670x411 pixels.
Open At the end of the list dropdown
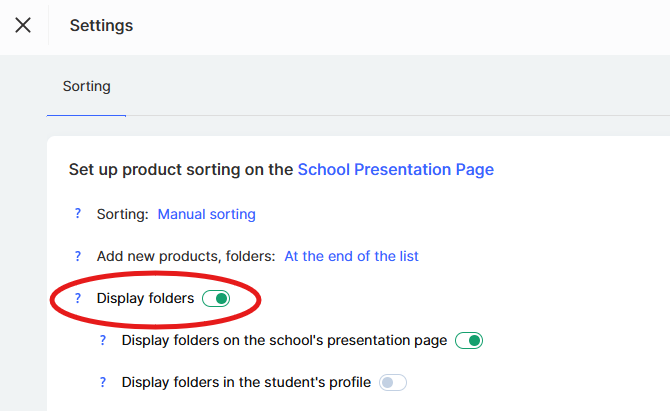(x=351, y=256)
